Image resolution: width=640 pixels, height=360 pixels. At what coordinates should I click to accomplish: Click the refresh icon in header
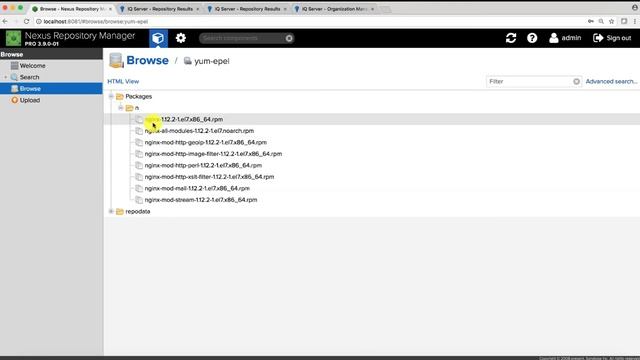(511, 38)
